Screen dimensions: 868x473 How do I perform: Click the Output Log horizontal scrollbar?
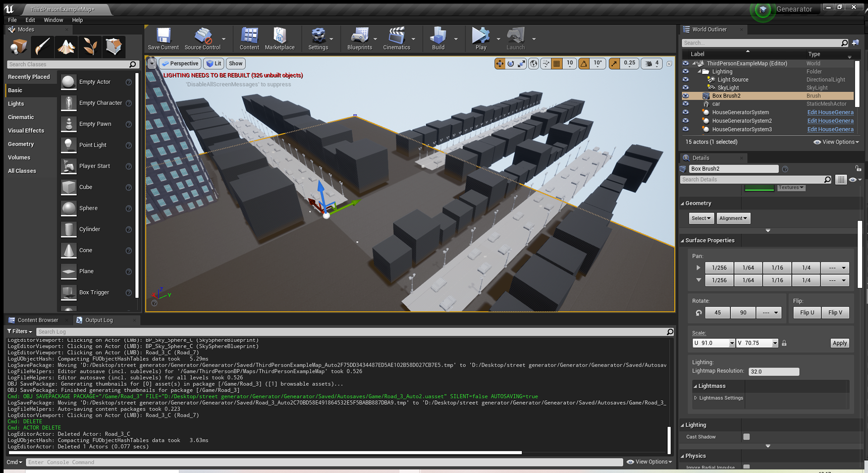click(x=265, y=452)
